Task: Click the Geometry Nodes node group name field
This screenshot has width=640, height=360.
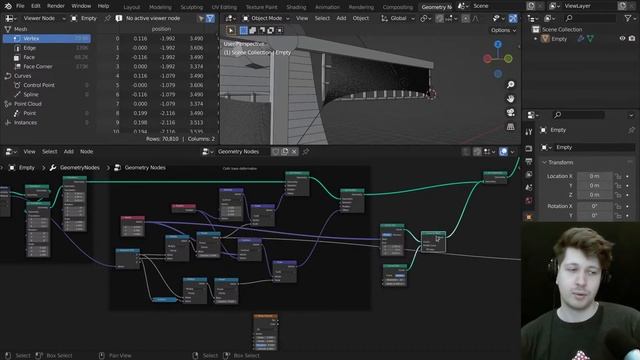Action: 242,152
